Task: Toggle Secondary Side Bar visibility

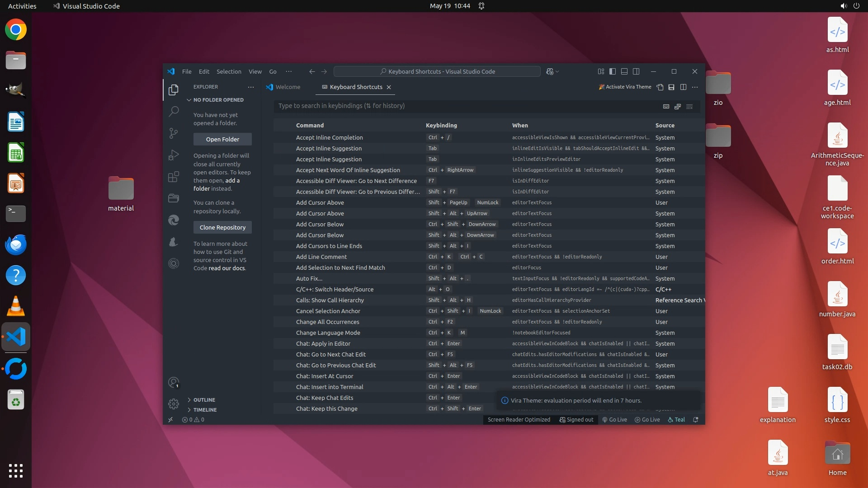Action: coord(636,71)
